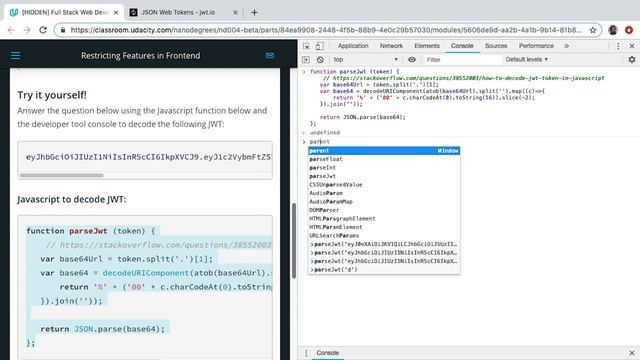Image resolution: width=640 pixels, height=360 pixels.
Task: Close the JSON Web Tokens tab
Action: coord(235,13)
